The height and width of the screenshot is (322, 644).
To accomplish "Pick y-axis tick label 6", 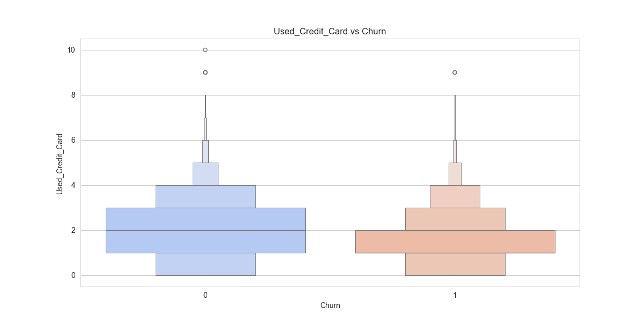I will [x=73, y=140].
